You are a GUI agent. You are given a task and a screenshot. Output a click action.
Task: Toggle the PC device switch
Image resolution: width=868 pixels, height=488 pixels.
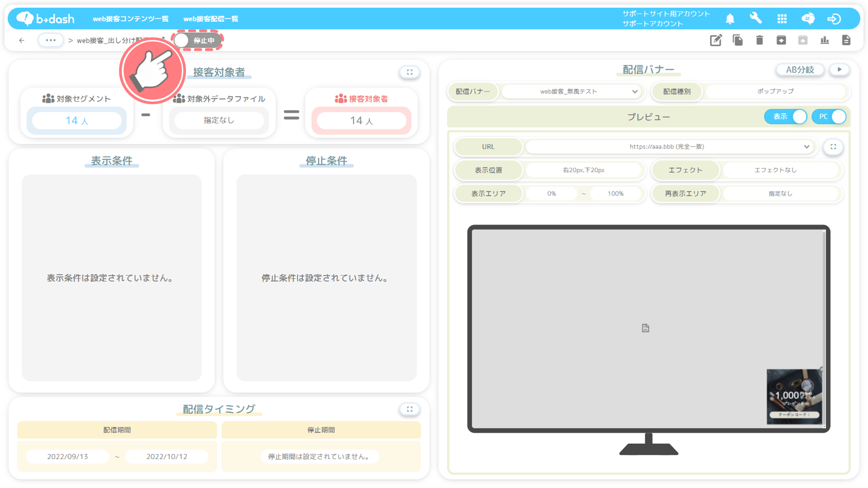829,117
